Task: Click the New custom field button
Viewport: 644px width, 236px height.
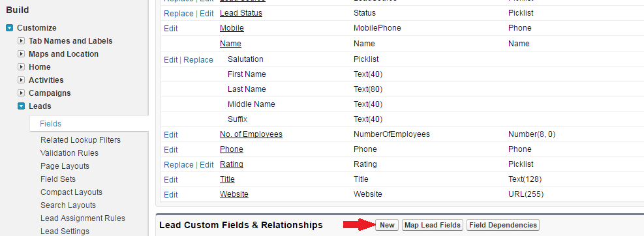Action: pos(387,225)
